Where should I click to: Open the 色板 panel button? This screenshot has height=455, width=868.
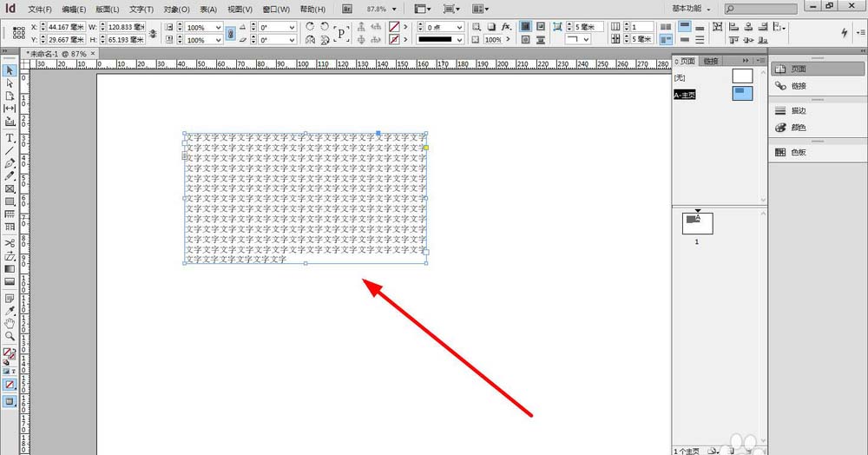click(x=797, y=152)
